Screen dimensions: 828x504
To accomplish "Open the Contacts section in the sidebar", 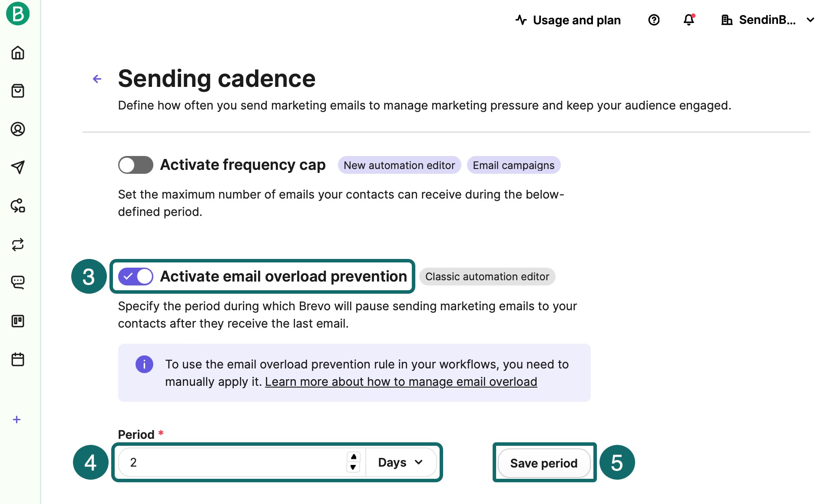I will click(18, 129).
